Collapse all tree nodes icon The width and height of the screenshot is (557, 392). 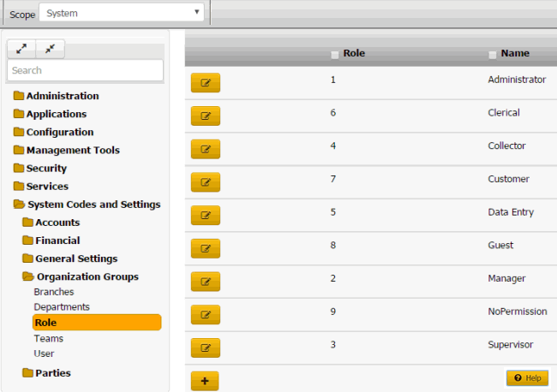50,50
